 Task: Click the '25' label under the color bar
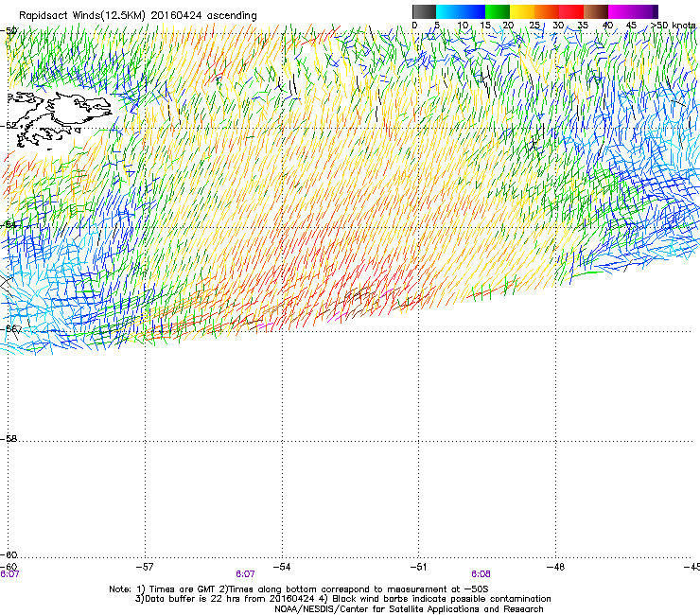[534, 26]
